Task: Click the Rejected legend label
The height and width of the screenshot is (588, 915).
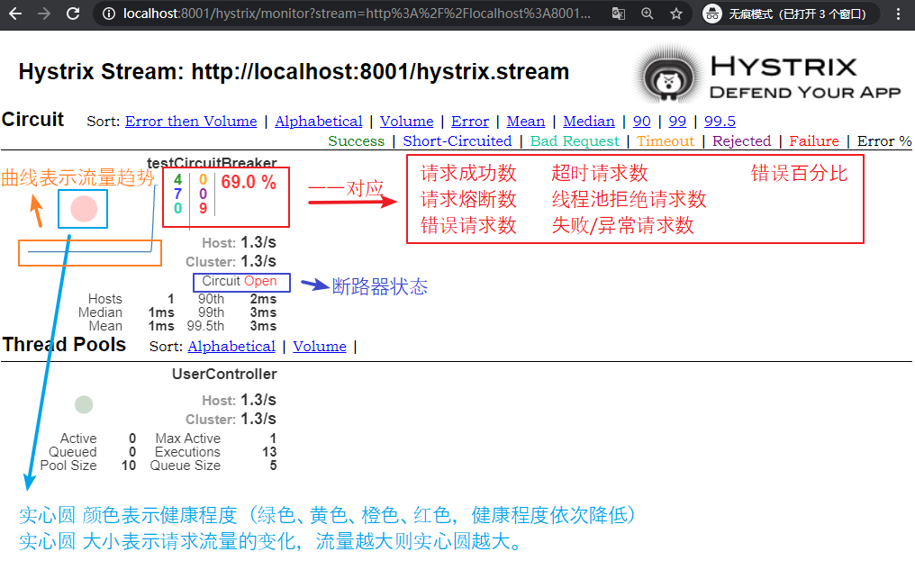Action: pyautogui.click(x=742, y=141)
